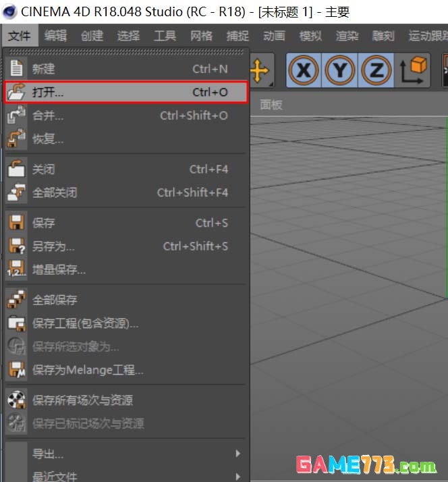This screenshot has height=482, width=448.
Task: Open the 动画 menu
Action: pos(274,36)
